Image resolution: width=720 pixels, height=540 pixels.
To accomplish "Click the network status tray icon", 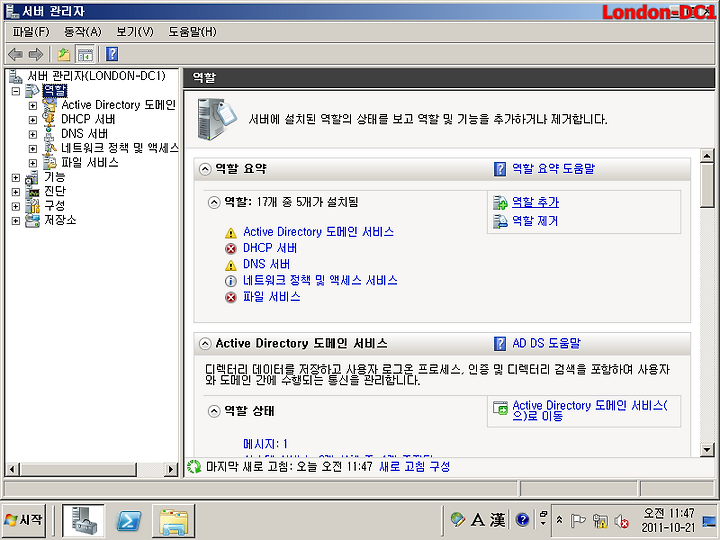I will click(600, 521).
